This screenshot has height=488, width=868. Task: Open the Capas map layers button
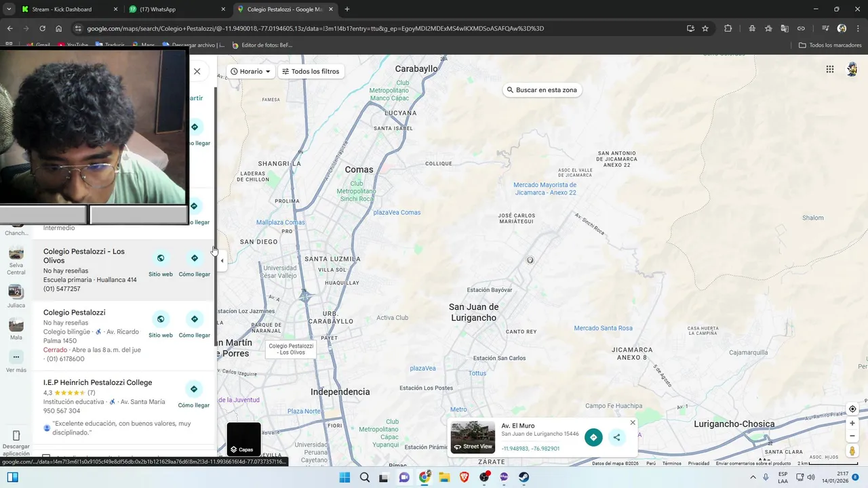coord(243,439)
